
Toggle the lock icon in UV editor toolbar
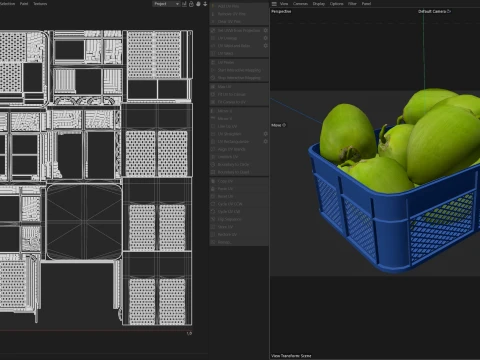pyautogui.click(x=191, y=4)
